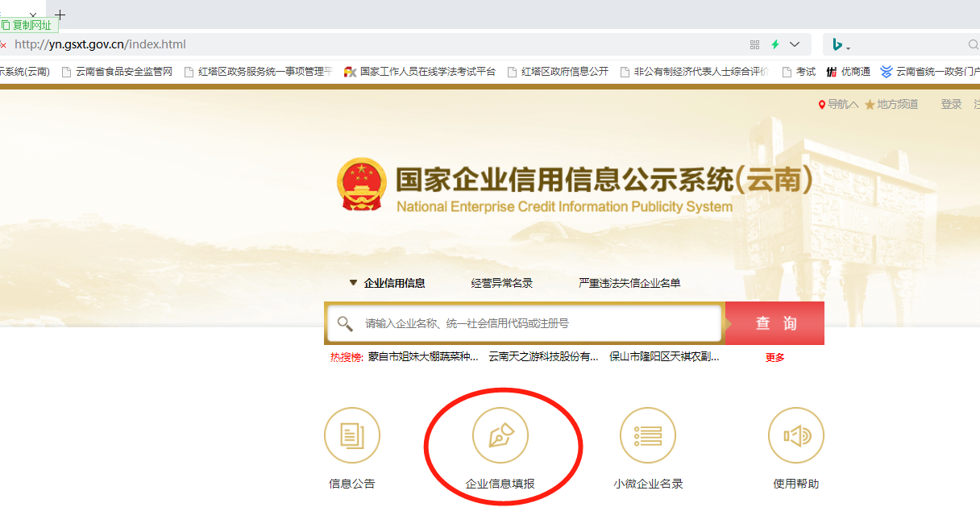
Task: Expand the address bar dropdown arrow
Action: point(795,44)
